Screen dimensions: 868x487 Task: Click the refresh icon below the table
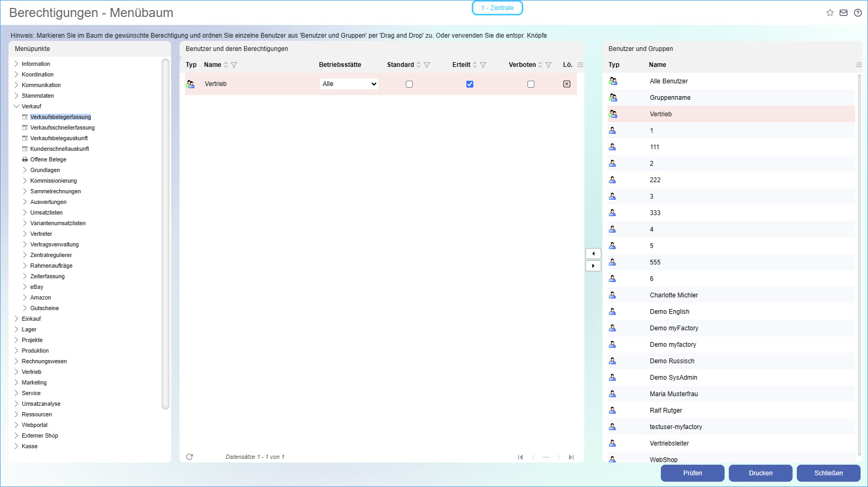(190, 457)
